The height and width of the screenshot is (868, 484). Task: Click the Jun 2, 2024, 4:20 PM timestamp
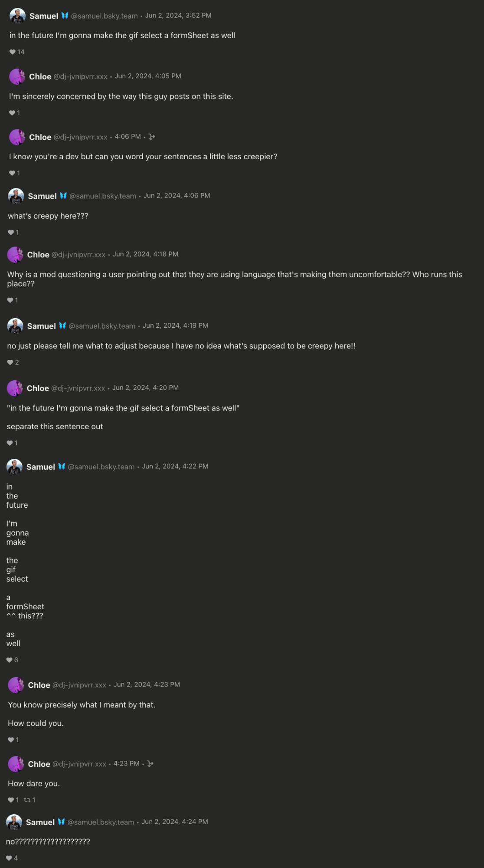pyautogui.click(x=145, y=388)
